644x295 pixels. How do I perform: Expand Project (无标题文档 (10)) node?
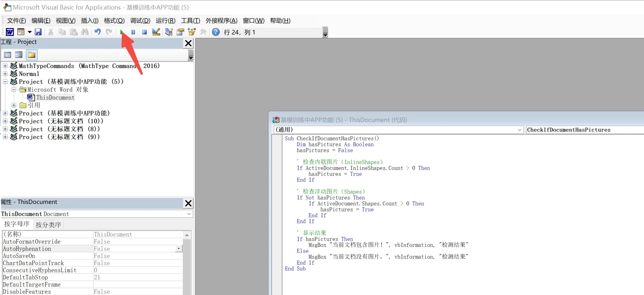pyautogui.click(x=5, y=121)
